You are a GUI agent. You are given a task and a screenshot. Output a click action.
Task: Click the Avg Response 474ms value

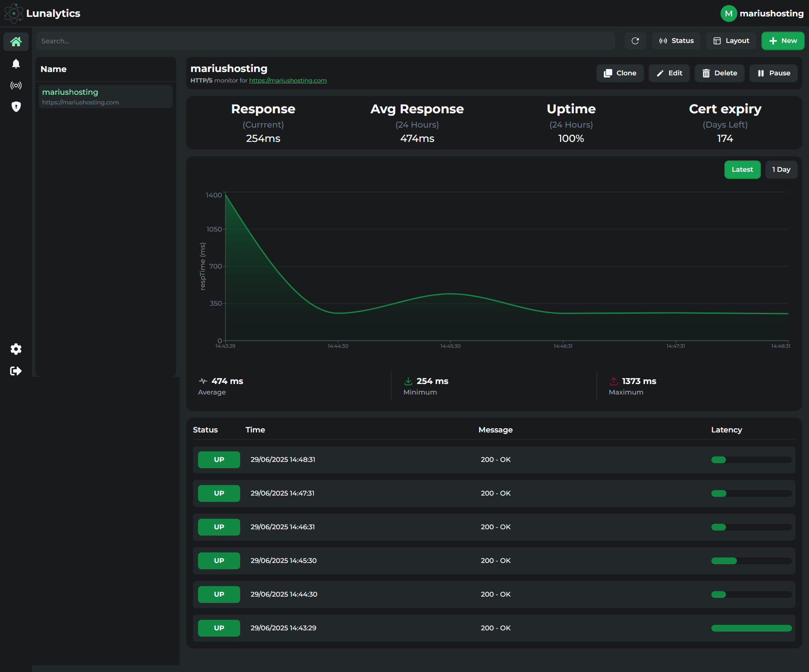pyautogui.click(x=417, y=139)
